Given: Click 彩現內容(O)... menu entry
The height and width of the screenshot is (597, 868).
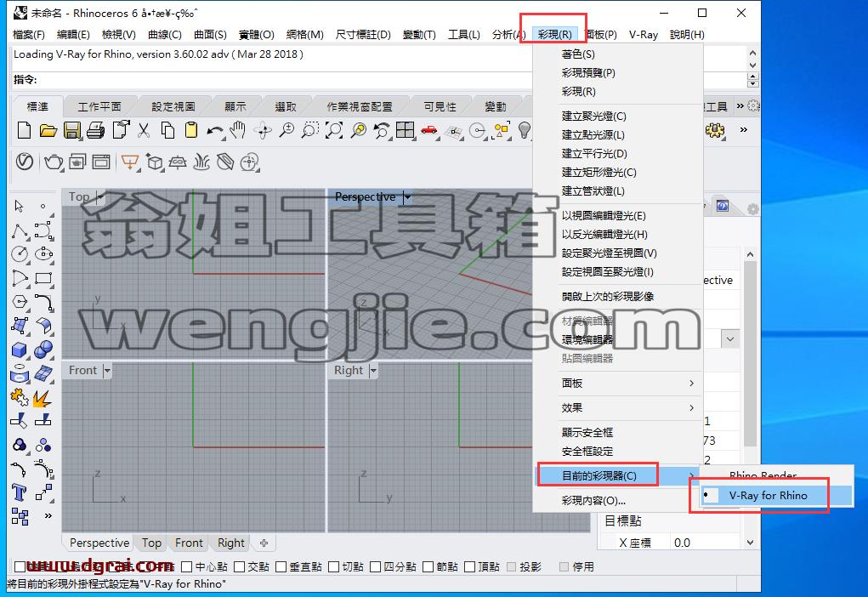Looking at the screenshot, I should (593, 501).
